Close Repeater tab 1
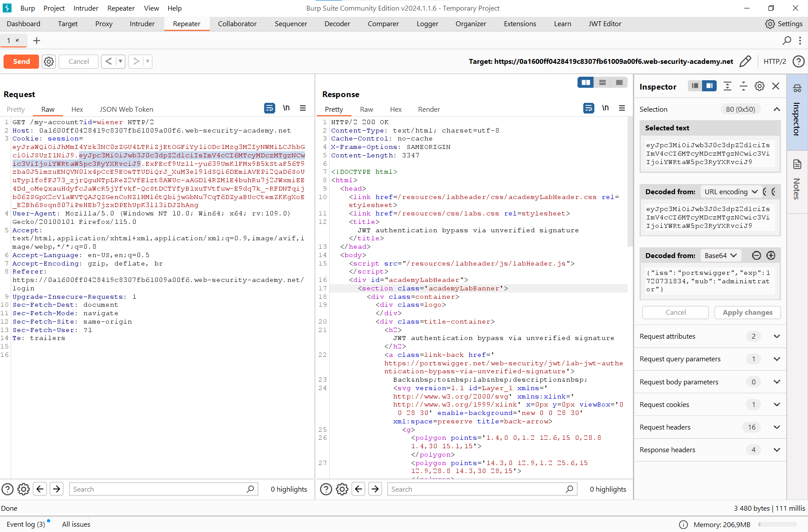 [x=17, y=40]
